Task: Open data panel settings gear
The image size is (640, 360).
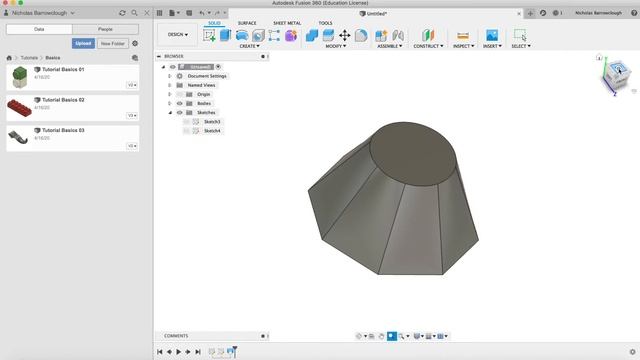Action: click(x=135, y=43)
